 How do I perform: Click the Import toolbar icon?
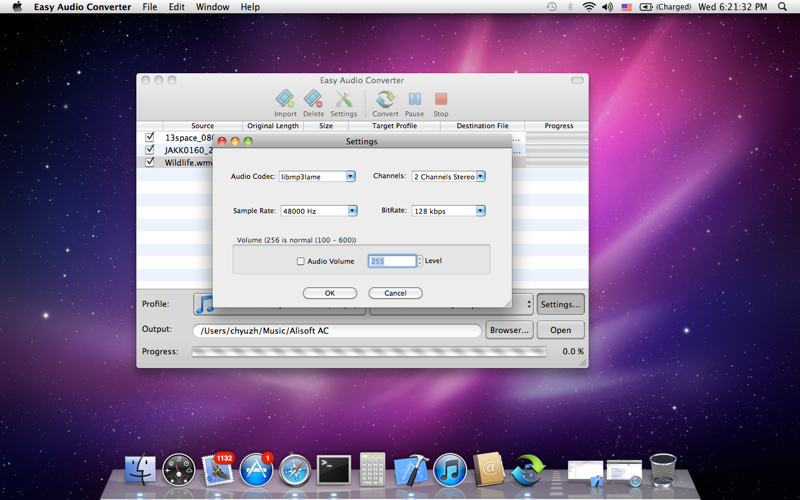pyautogui.click(x=285, y=100)
